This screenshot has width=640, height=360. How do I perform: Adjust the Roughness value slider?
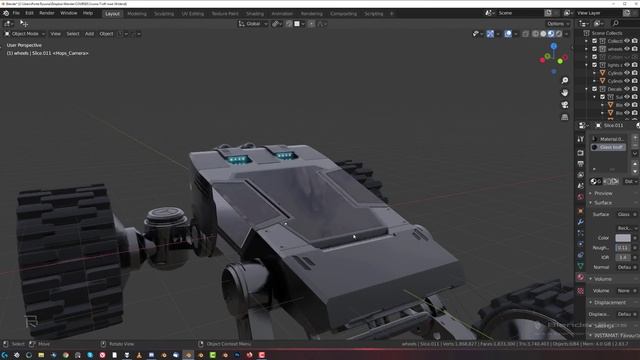pyautogui.click(x=623, y=248)
